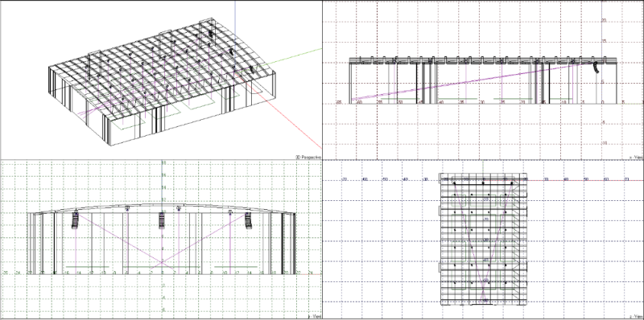The height and width of the screenshot is (320, 644).
Task: Select the curved line array in side view
Action: pyautogui.click(x=596, y=68)
